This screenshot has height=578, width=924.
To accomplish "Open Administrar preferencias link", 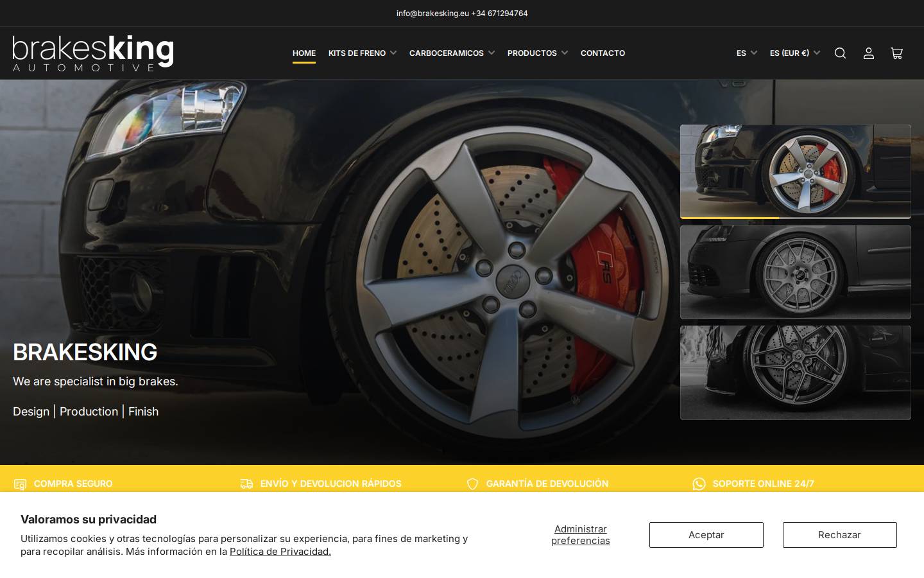I will click(x=581, y=535).
